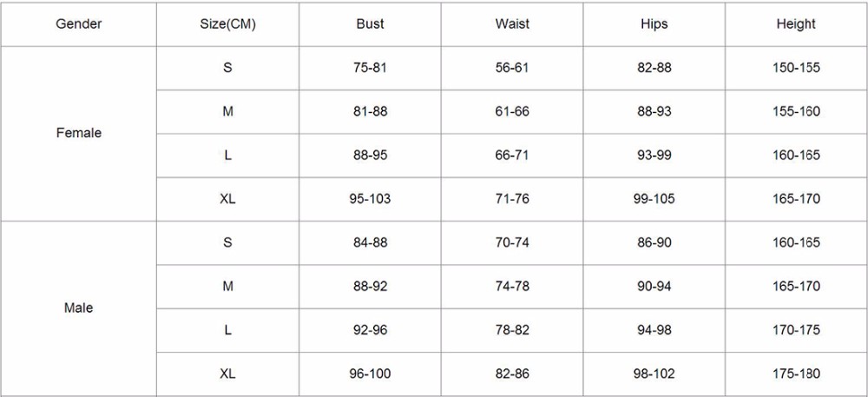Select the Male gender cell
Image resolution: width=868 pixels, height=397 pixels.
pyautogui.click(x=79, y=308)
